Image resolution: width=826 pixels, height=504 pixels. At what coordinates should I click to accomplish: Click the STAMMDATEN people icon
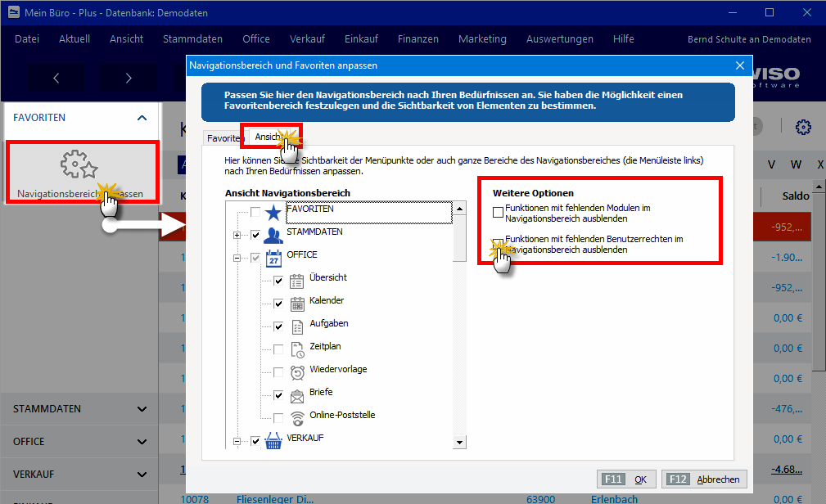click(273, 235)
